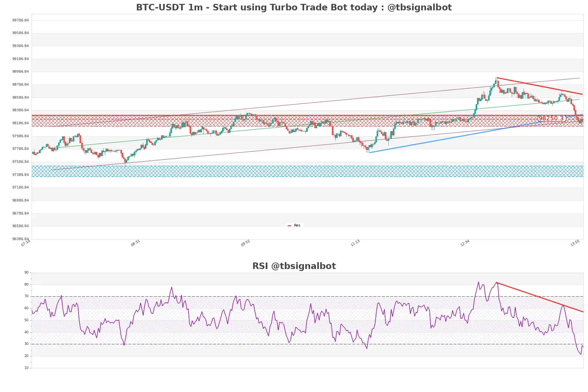Click the 99786.84 price axis label
Viewport: 588px width, 392px height.
click(20, 20)
